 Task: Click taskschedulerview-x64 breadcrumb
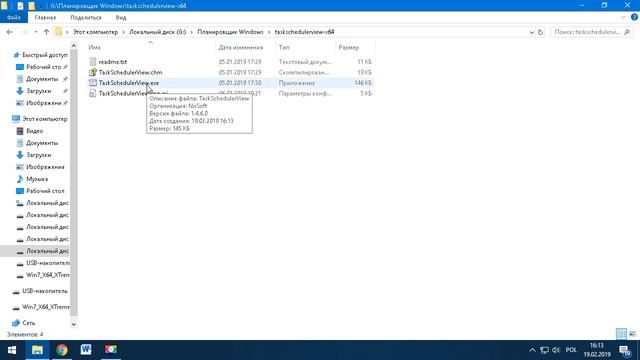[x=304, y=32]
